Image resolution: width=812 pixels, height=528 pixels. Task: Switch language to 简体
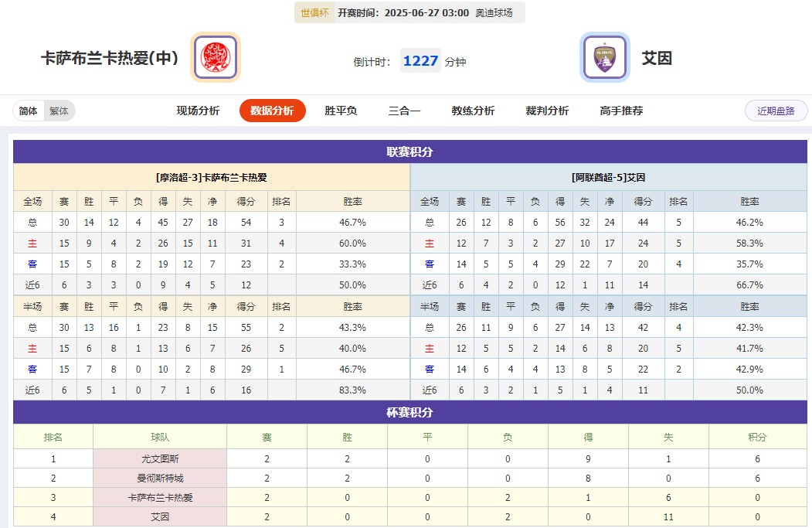click(x=29, y=111)
